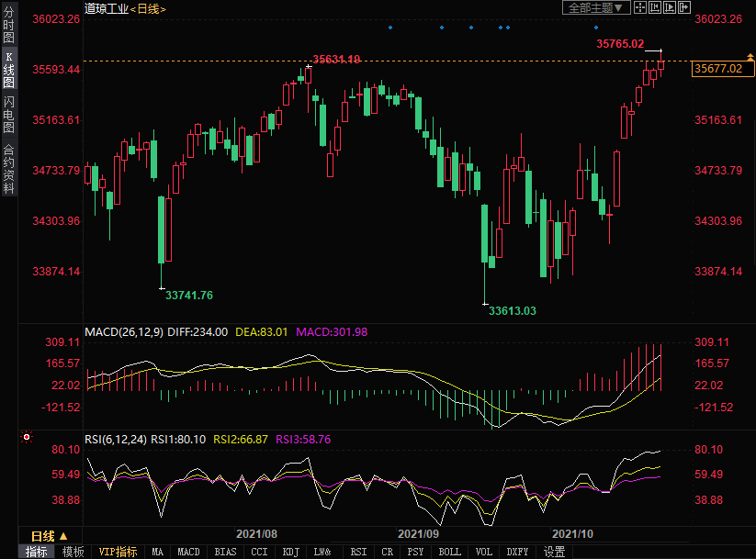Click the 道琼工业 title link
This screenshot has width=756, height=559.
click(106, 8)
